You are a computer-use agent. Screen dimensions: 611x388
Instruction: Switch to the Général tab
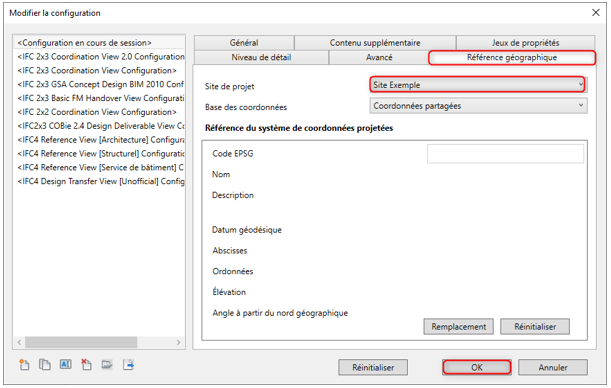tap(244, 42)
